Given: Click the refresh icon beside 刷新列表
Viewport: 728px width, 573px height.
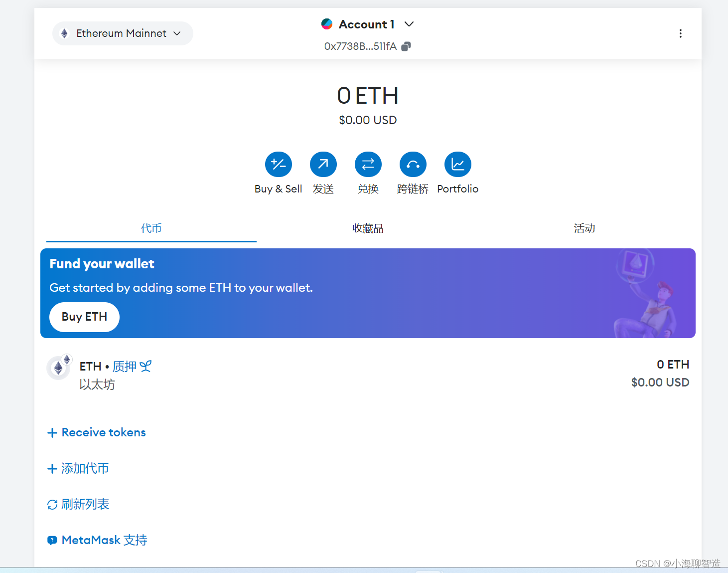Looking at the screenshot, I should point(52,505).
